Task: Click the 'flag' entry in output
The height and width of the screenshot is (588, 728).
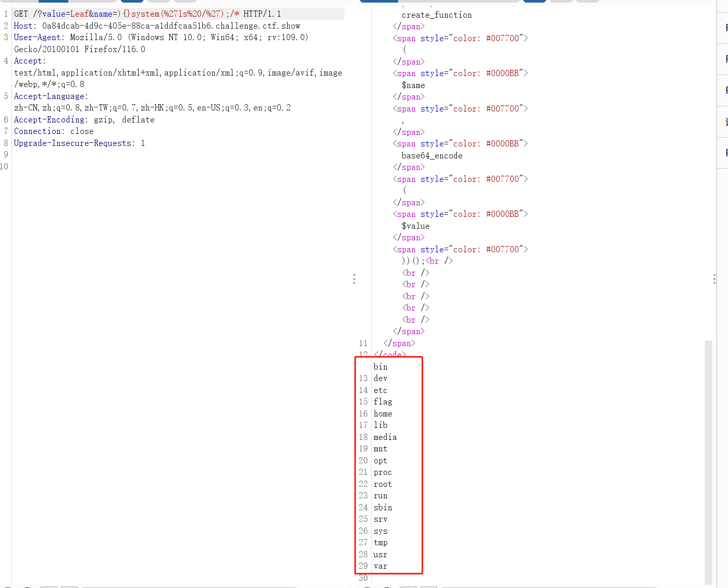Action: (x=383, y=402)
